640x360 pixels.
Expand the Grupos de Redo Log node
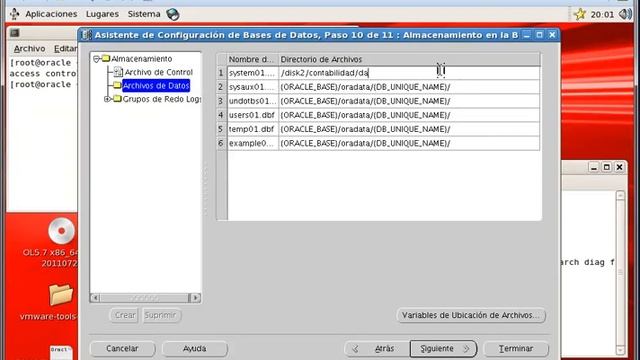pyautogui.click(x=107, y=99)
